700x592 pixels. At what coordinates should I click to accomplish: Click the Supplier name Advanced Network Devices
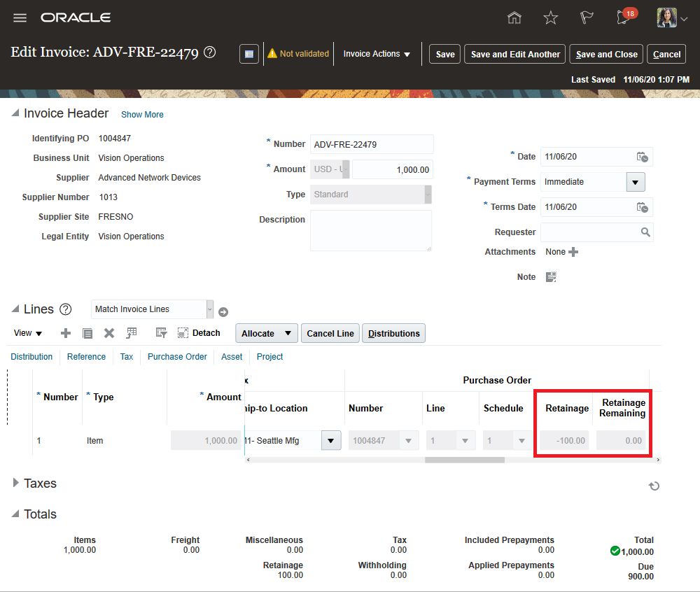pos(150,178)
